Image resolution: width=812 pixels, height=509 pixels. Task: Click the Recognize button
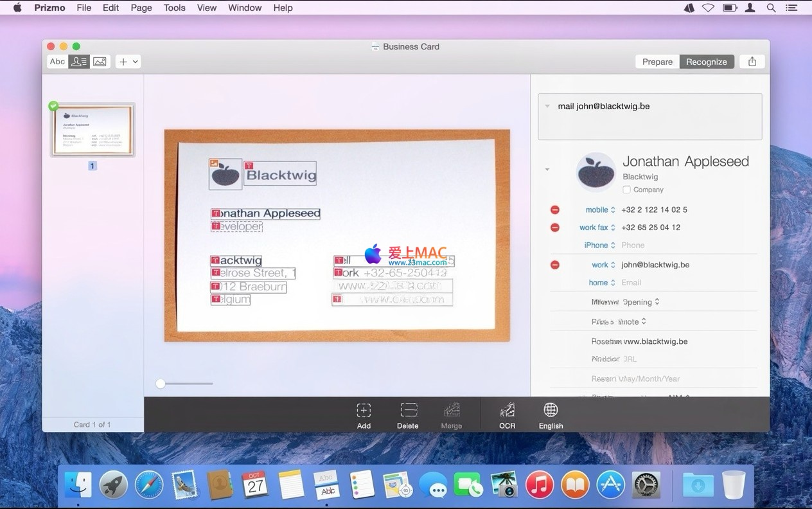pos(706,62)
